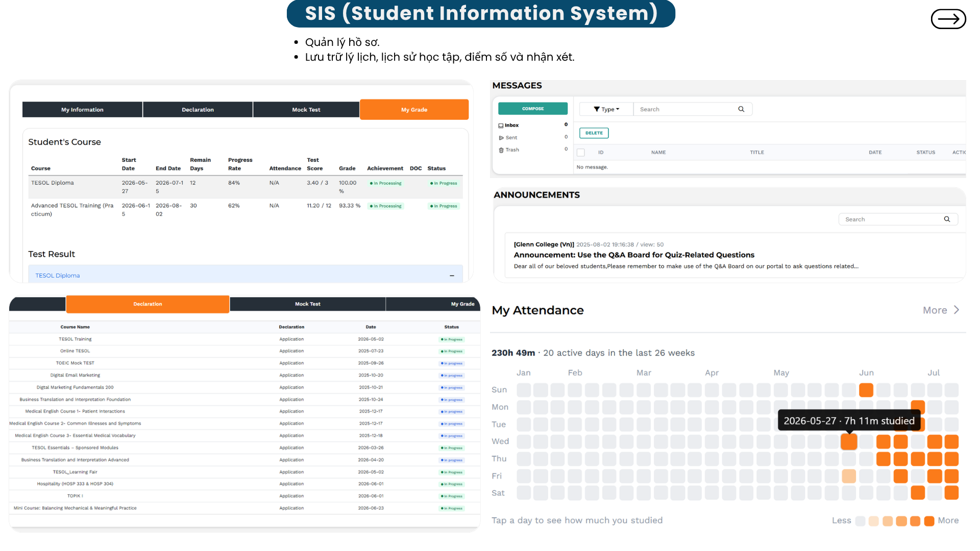
Task: Click the magnifier icon in Messages search
Action: click(x=741, y=109)
